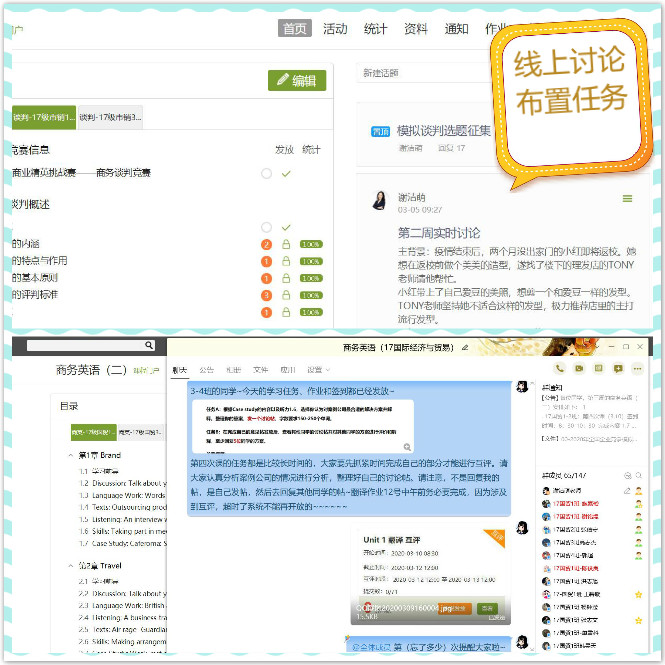665x665 pixels.
Task: Zoom the image in the first chat message
Action: [x=407, y=447]
